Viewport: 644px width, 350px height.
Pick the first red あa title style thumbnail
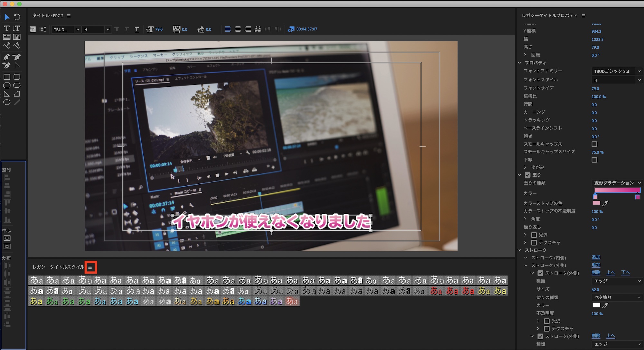coord(436,291)
